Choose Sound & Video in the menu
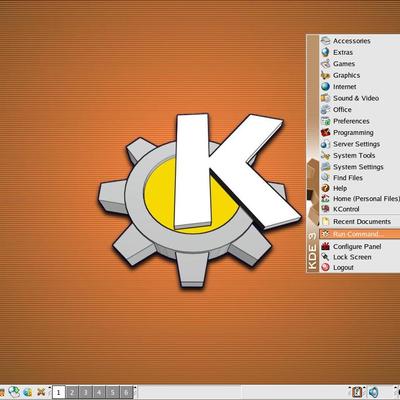The width and height of the screenshot is (400, 400). (360, 98)
